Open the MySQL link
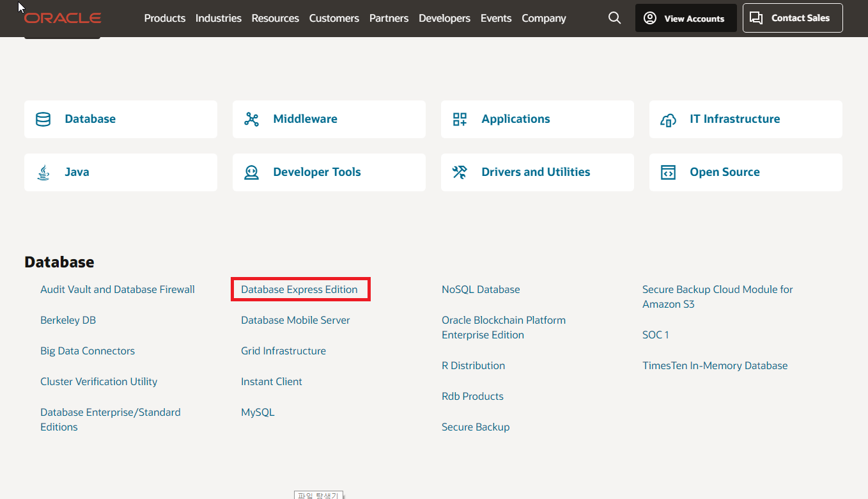Image resolution: width=868 pixels, height=499 pixels. click(x=258, y=412)
